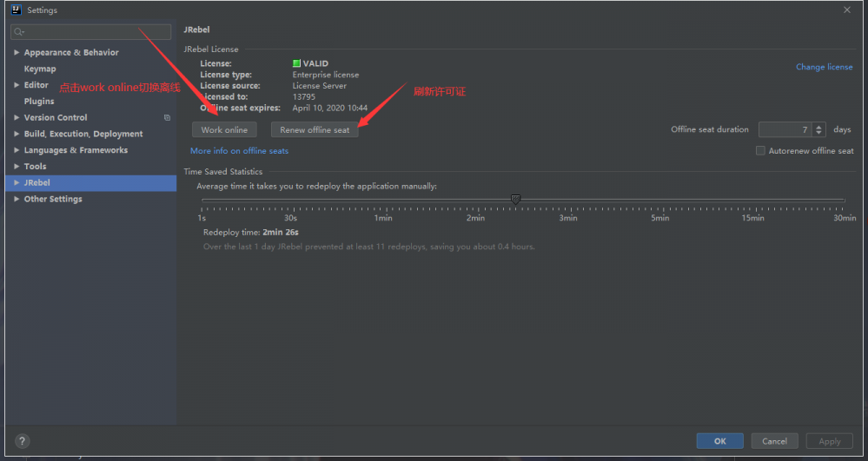Click the "Enterprise license" value text

click(x=326, y=75)
